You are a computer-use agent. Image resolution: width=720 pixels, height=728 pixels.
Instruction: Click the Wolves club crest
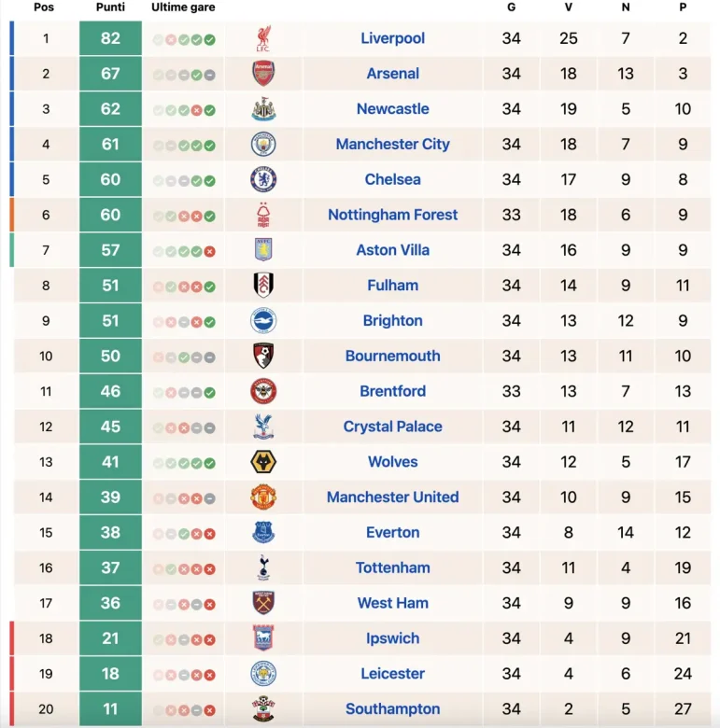coord(263,462)
